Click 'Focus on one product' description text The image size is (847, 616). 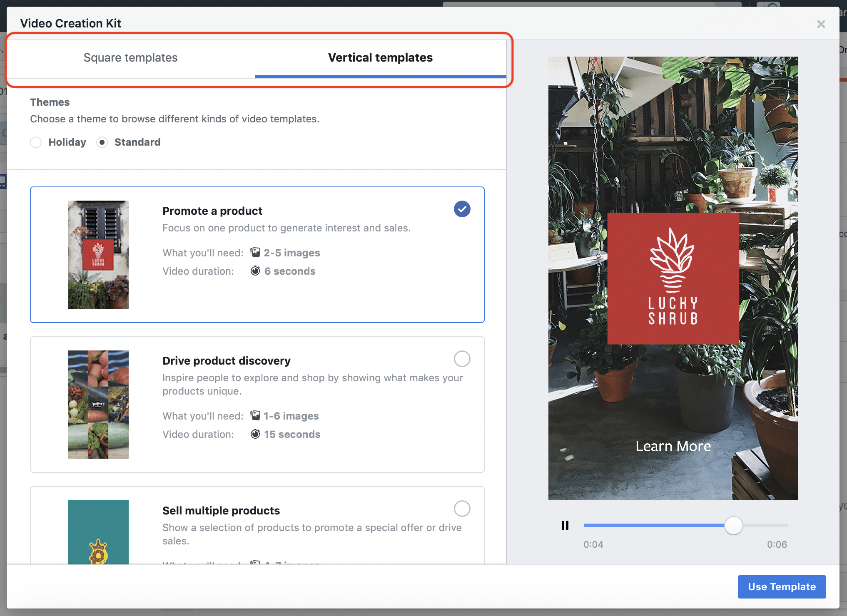[x=286, y=228]
